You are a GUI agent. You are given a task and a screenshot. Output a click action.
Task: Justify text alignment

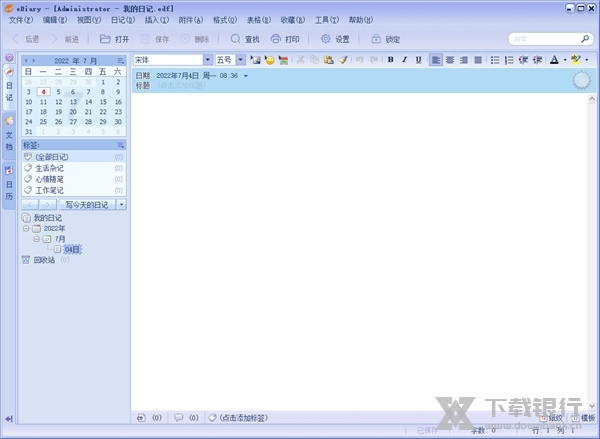pos(478,60)
